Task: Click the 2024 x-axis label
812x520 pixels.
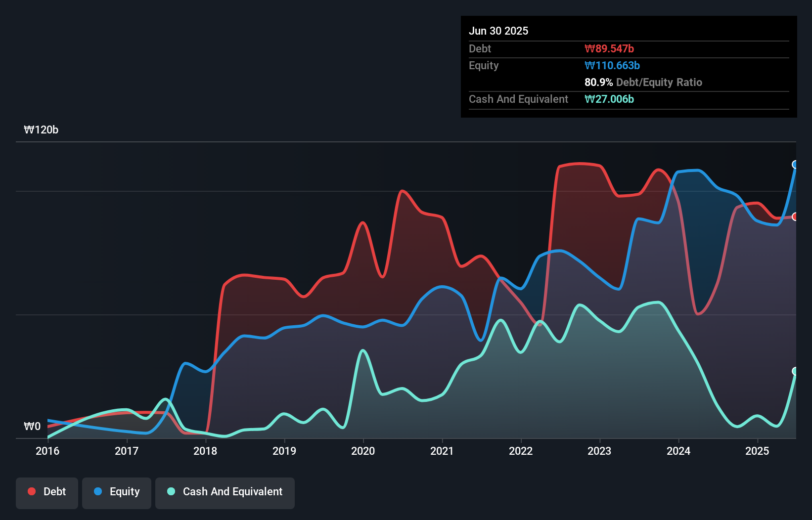Action: tap(678, 451)
